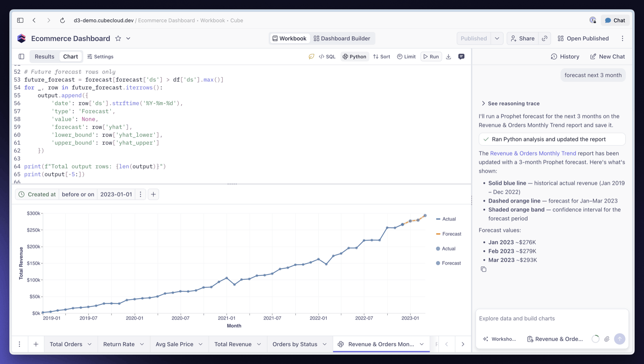
Task: Toggle Forecast dot series in legend
Action: pyautogui.click(x=448, y=263)
